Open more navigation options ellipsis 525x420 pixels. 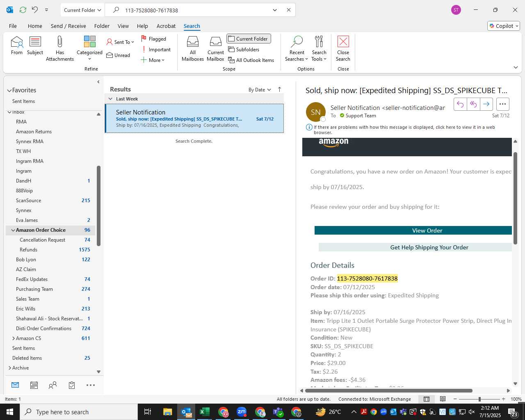click(x=91, y=385)
